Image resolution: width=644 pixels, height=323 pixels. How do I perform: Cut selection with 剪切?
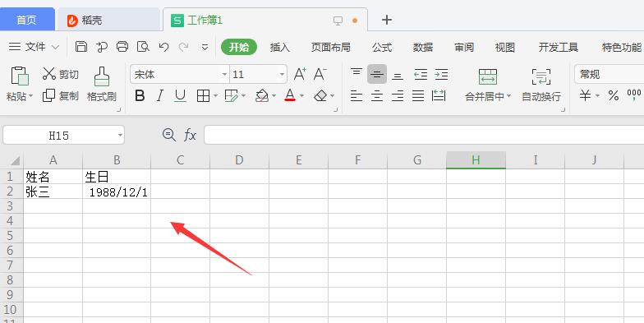61,74
